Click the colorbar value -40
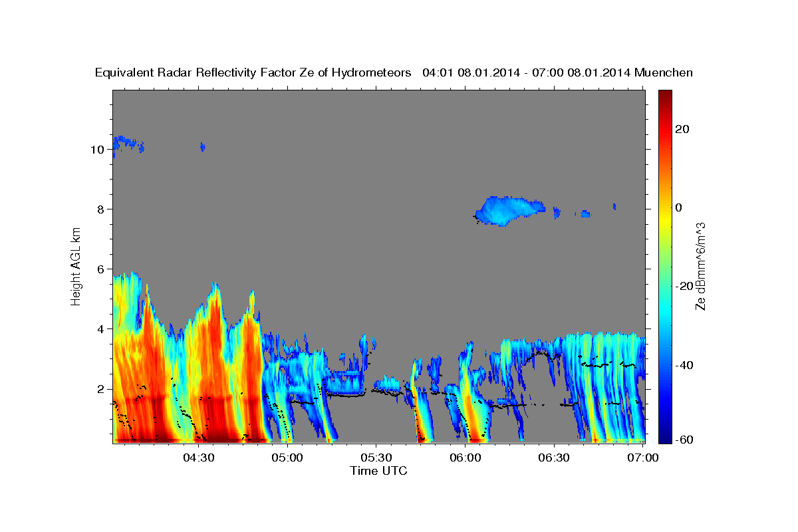The width and height of the screenshot is (798, 532). (x=684, y=364)
